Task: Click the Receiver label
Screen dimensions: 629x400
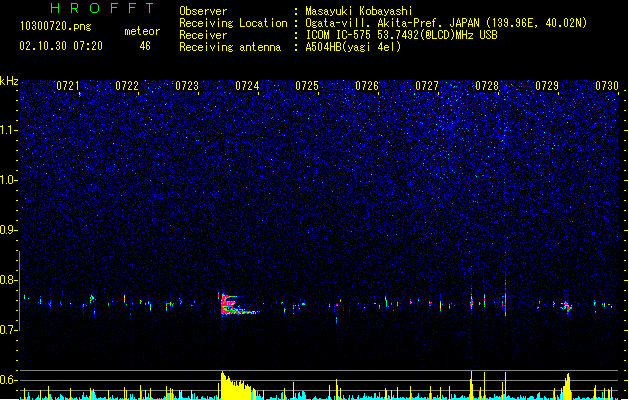Action: pos(203,35)
